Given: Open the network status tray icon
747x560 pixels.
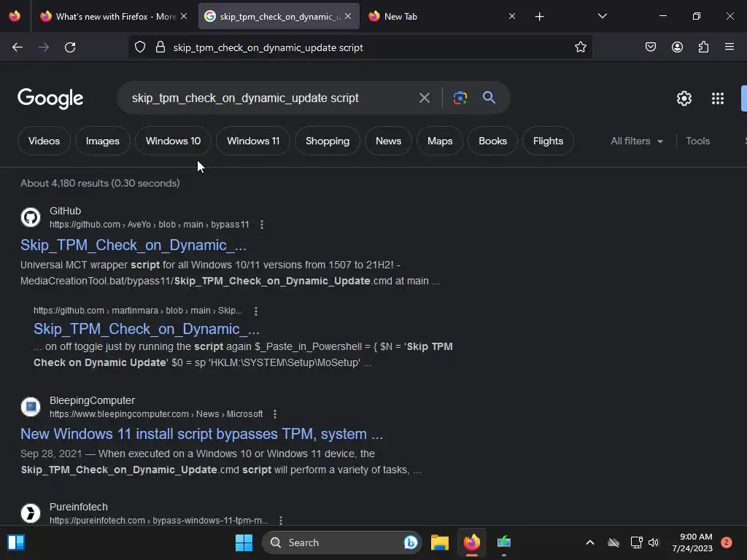Looking at the screenshot, I should click(x=636, y=542).
